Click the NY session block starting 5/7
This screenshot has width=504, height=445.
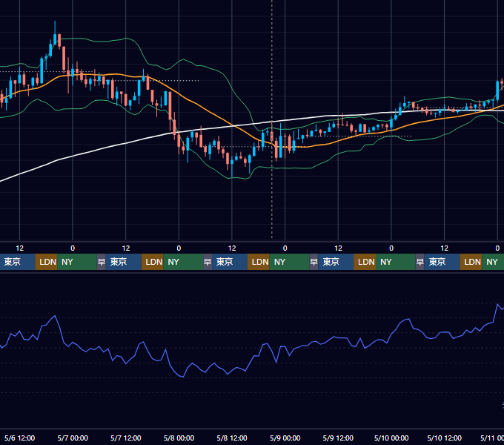click(x=183, y=262)
